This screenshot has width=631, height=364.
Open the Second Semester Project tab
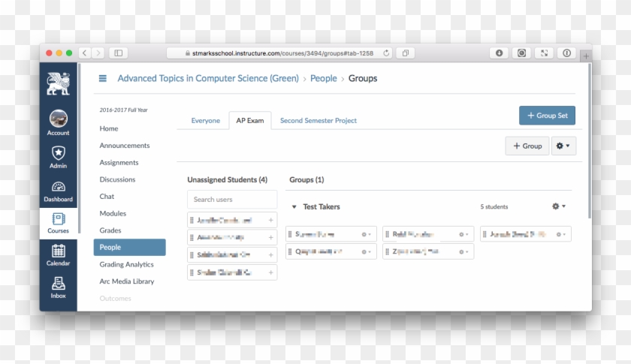pos(319,120)
